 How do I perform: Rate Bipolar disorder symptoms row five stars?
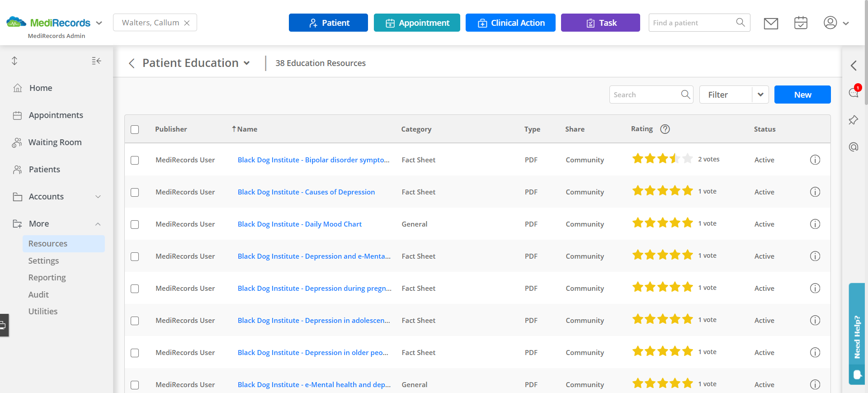click(x=687, y=159)
